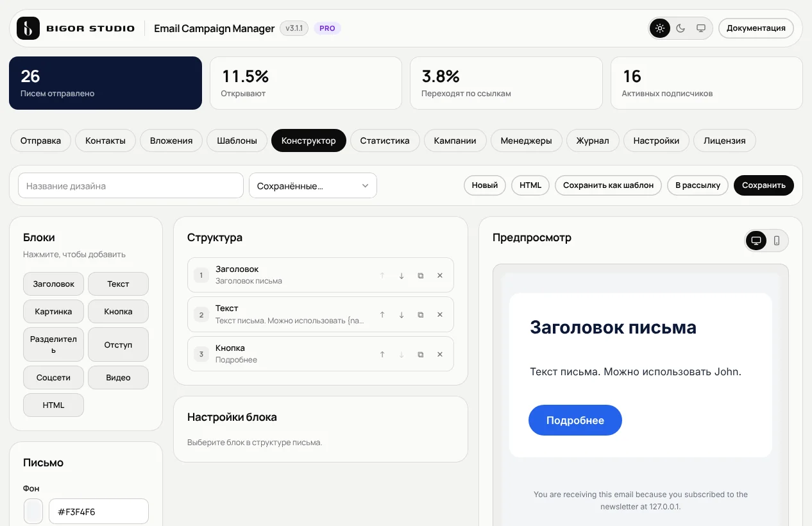Add a Текст block
812x526 pixels.
tap(118, 284)
